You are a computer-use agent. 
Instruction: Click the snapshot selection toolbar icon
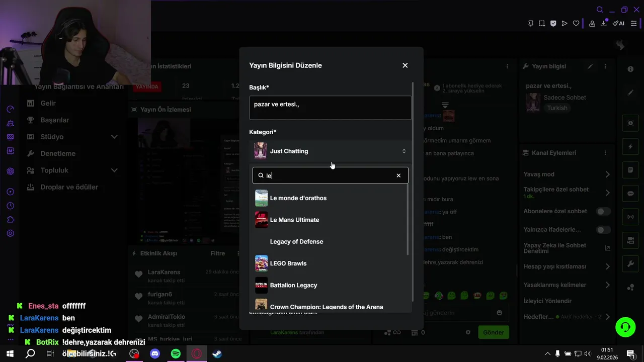(542, 24)
